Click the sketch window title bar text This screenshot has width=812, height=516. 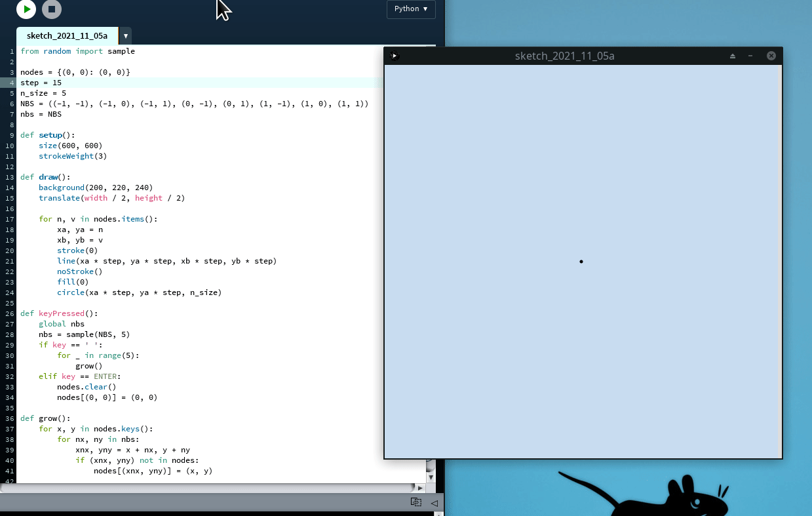click(x=564, y=56)
